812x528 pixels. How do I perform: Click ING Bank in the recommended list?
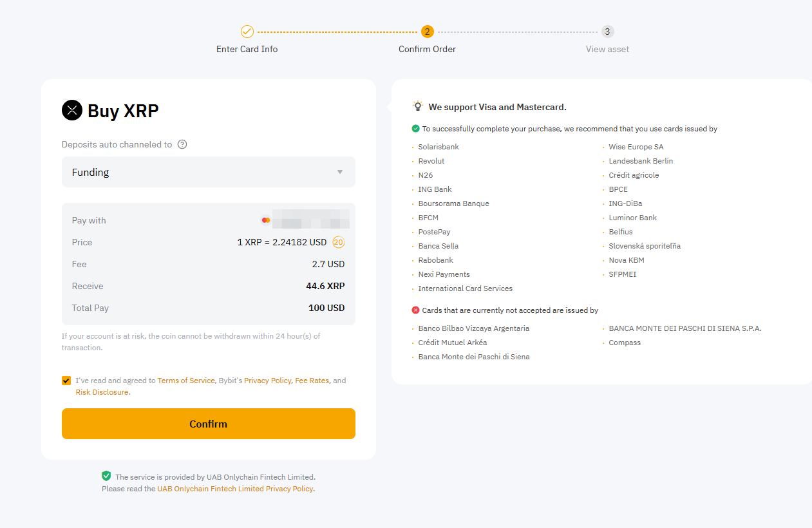tap(435, 189)
